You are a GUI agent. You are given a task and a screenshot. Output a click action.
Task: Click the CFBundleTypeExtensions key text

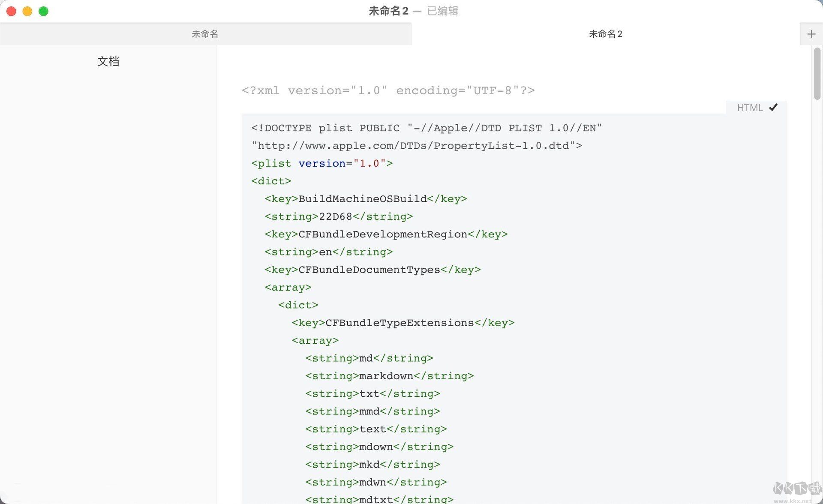pyautogui.click(x=398, y=322)
